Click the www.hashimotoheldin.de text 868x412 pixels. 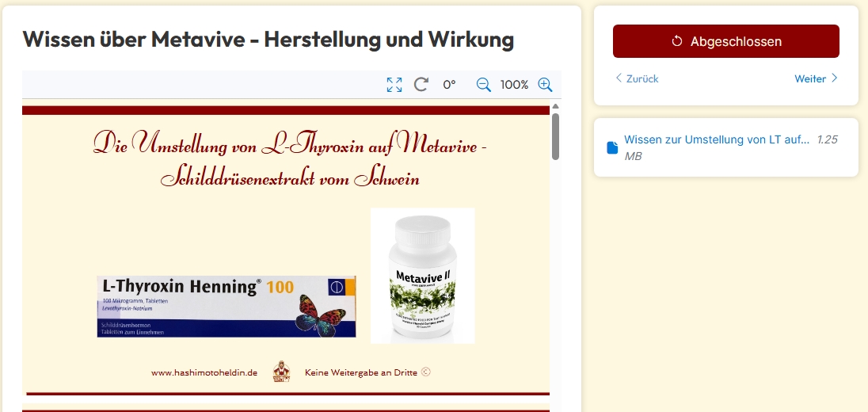point(204,372)
